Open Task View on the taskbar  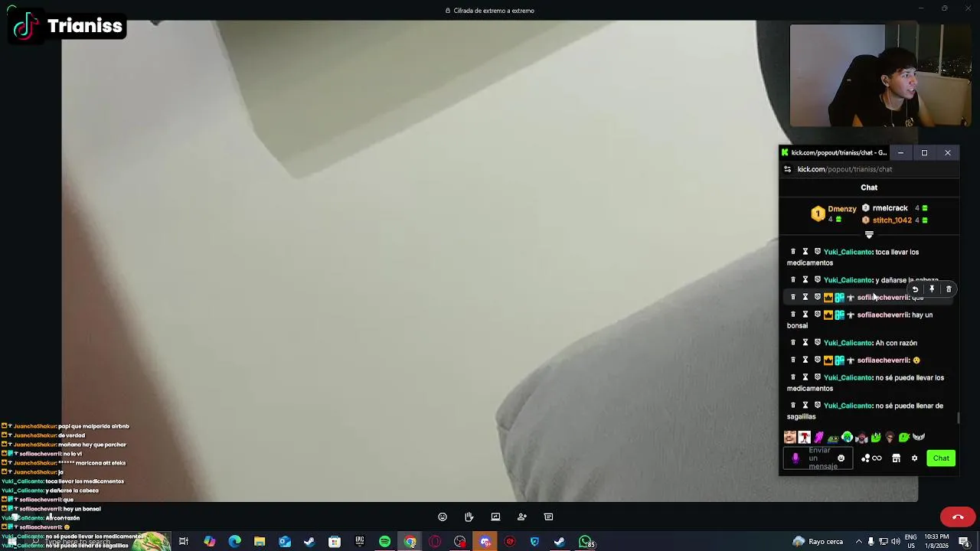[x=184, y=542]
